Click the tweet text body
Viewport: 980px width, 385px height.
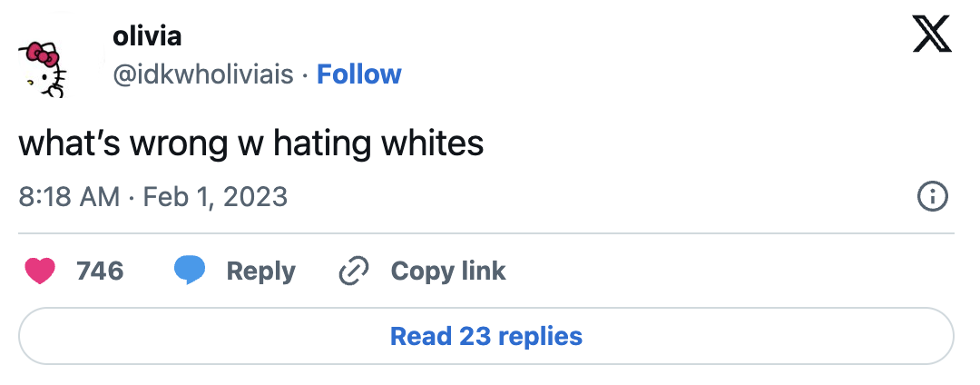251,144
